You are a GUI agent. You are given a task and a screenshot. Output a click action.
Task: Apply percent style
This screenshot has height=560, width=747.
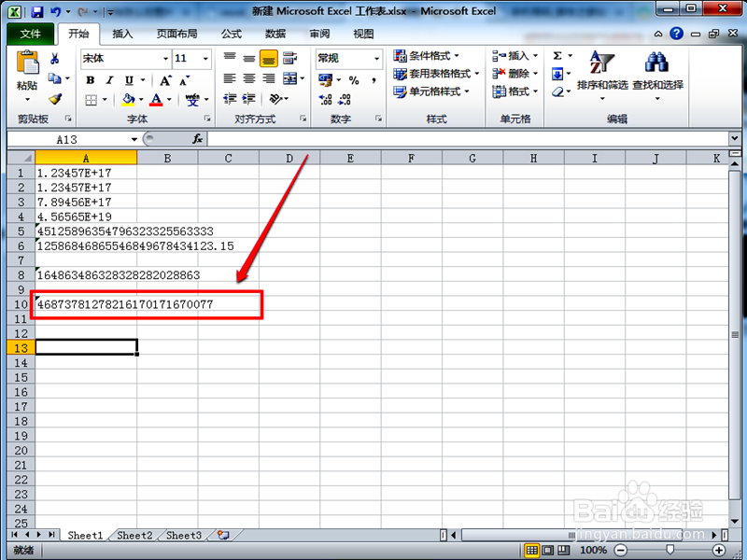354,80
